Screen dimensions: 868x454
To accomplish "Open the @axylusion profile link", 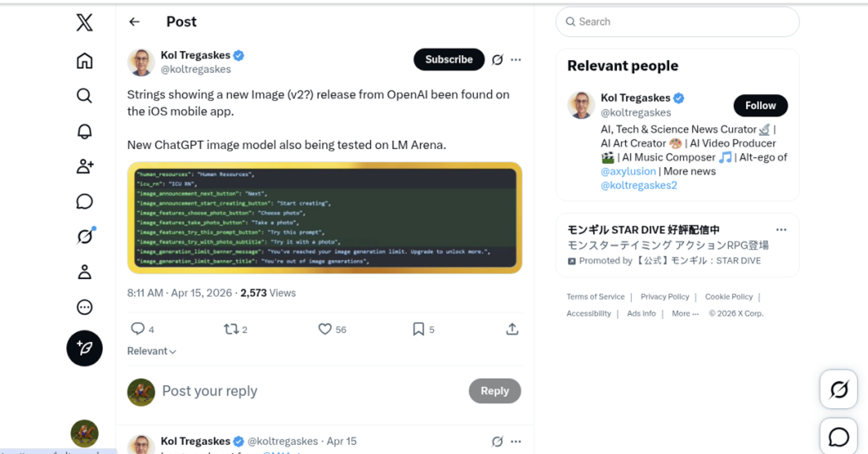I will click(x=628, y=172).
